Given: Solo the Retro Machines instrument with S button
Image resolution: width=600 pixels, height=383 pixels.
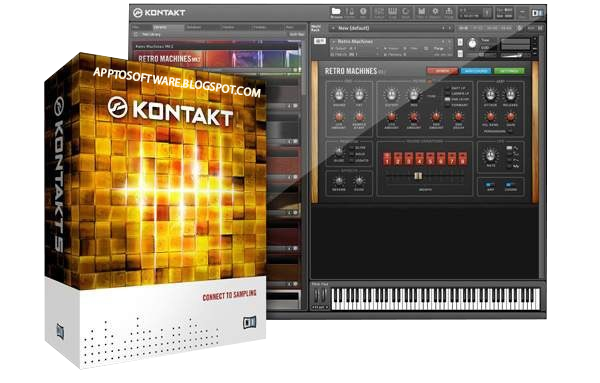Looking at the screenshot, I should click(460, 42).
